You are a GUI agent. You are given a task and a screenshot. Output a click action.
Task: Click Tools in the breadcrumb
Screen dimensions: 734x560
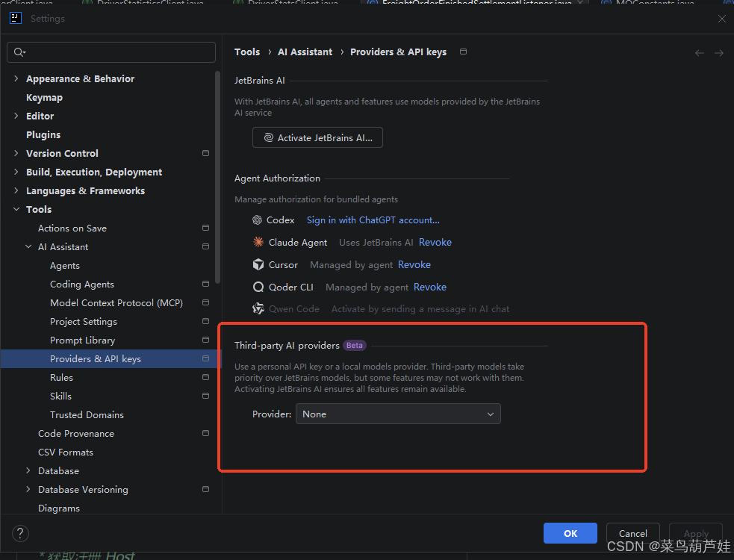click(x=247, y=52)
